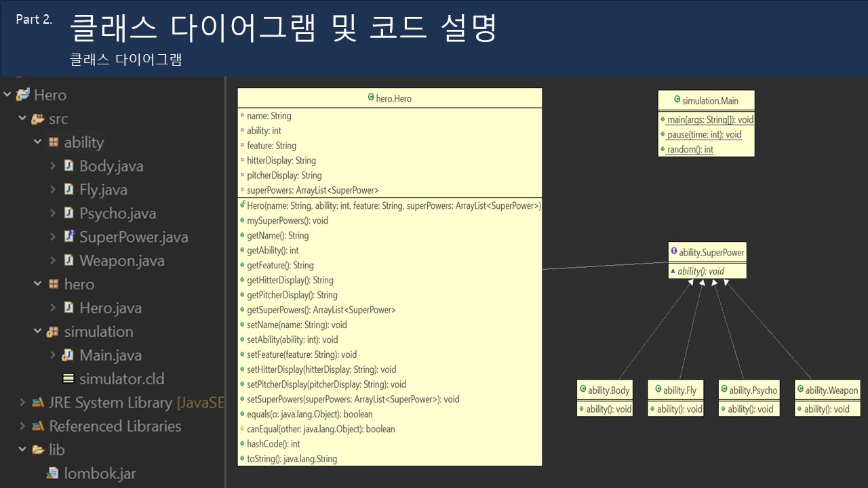The width and height of the screenshot is (868, 488).
Task: Select the mySuperPowers() method
Action: pyautogui.click(x=288, y=220)
